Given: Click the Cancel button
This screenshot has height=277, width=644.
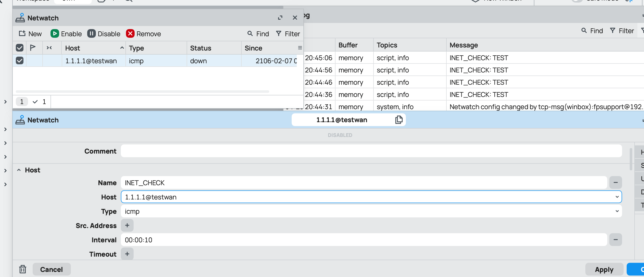Looking at the screenshot, I should (x=51, y=269).
